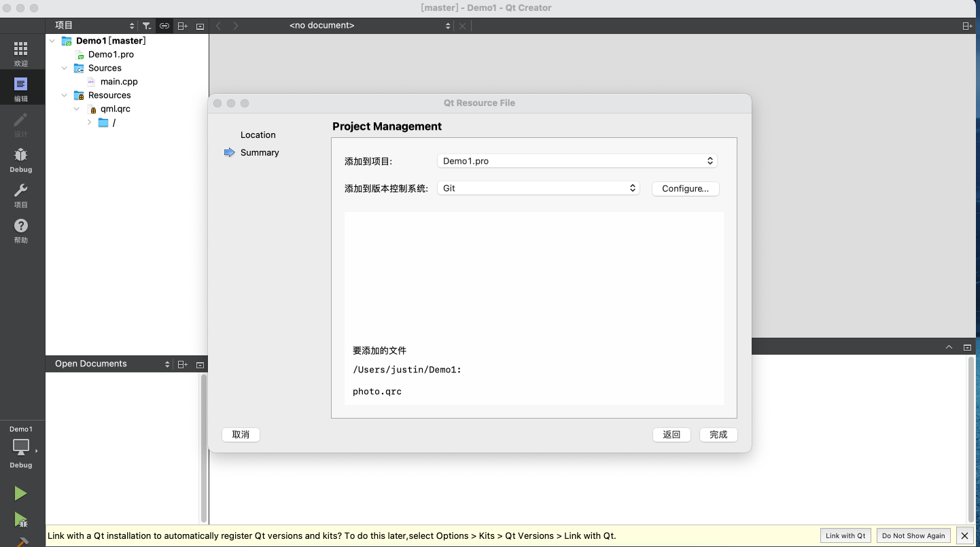
Task: Close the current document X icon
Action: click(462, 26)
